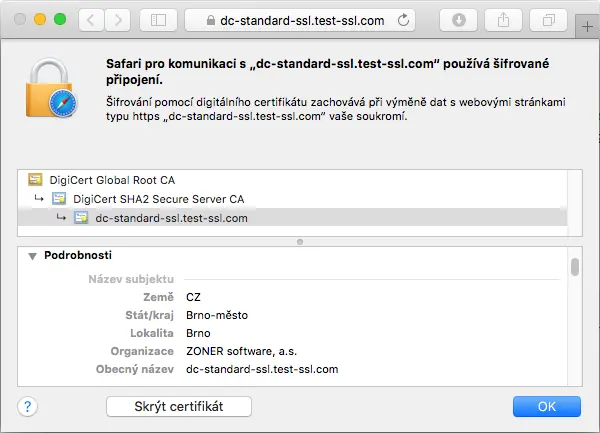Screen dimensions: 600x433
Task: Click the address bar URL field
Action: point(300,20)
